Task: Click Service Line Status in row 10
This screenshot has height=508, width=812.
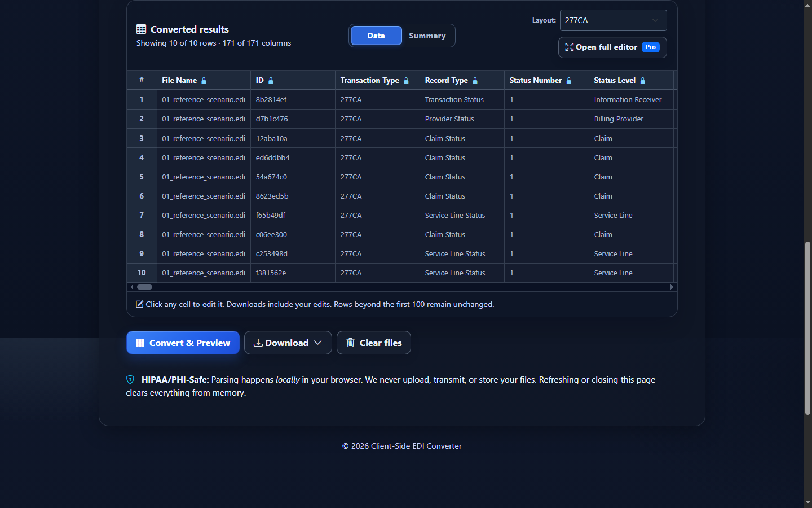Action: point(462,273)
